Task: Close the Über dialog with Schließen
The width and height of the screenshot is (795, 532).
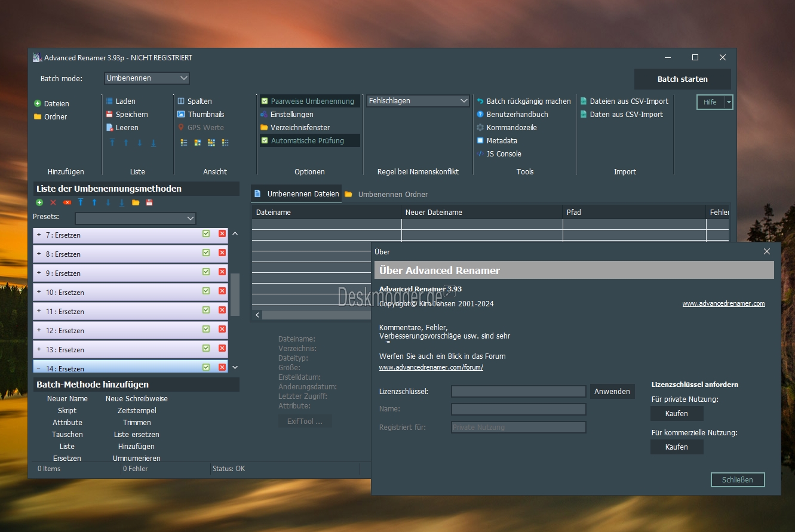Action: click(738, 479)
